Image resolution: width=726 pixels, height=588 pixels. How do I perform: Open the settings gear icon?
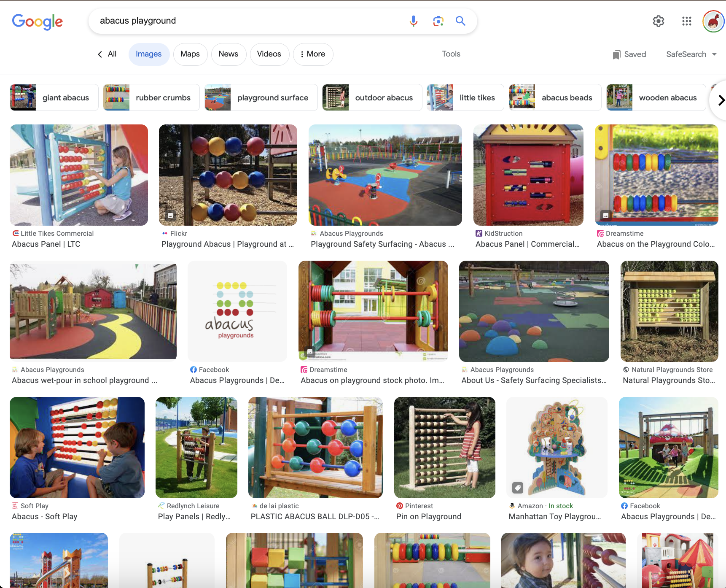click(x=658, y=21)
